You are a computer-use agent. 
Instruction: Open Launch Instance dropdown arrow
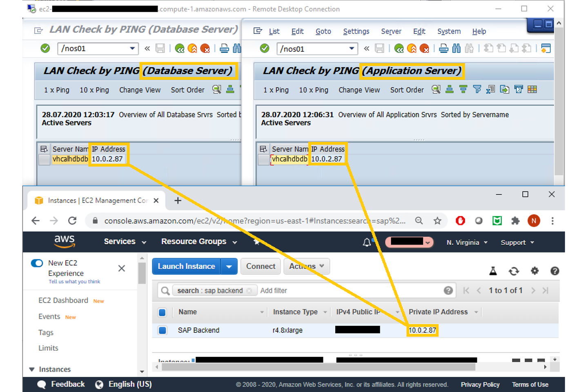(229, 267)
